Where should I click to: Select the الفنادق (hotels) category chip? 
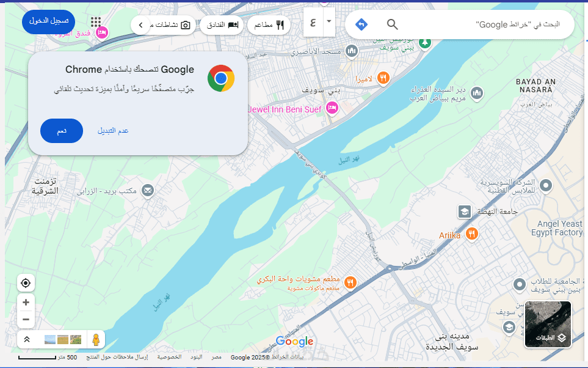pyautogui.click(x=222, y=25)
